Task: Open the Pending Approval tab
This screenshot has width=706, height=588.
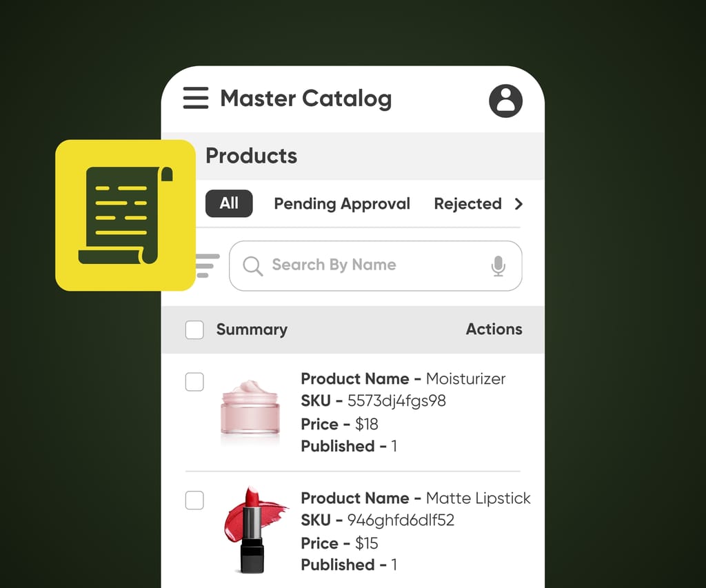Action: tap(342, 204)
